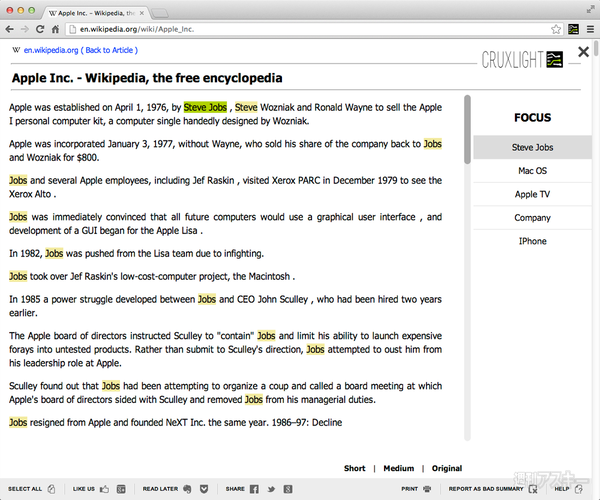The image size is (600, 500).
Task: Click the Print printer icon
Action: coord(427,489)
